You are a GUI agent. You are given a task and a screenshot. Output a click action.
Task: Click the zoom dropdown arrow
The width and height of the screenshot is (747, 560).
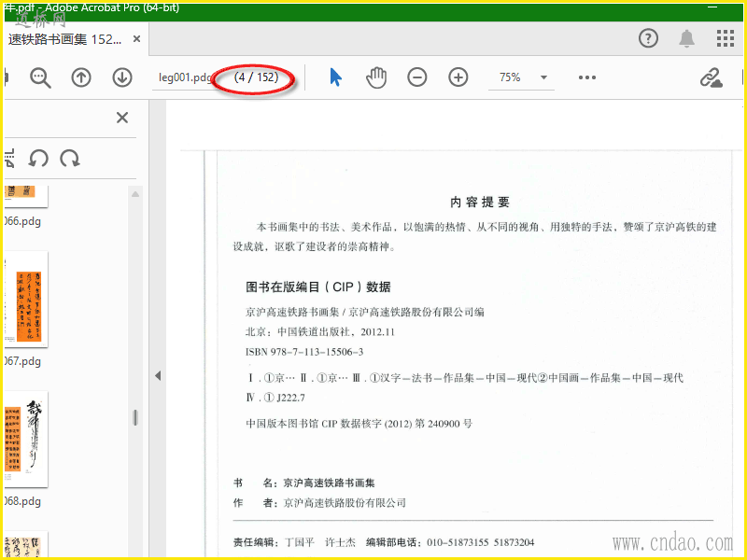[543, 77]
